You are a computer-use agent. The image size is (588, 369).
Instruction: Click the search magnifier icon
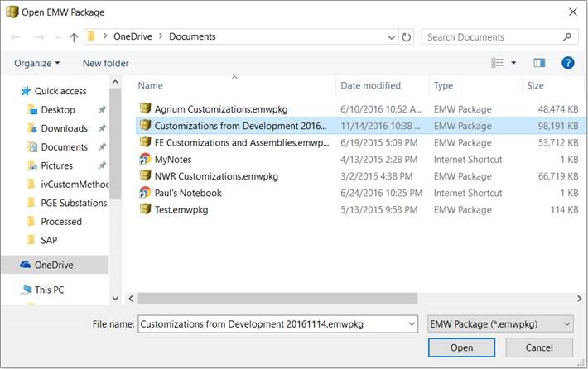pos(568,37)
